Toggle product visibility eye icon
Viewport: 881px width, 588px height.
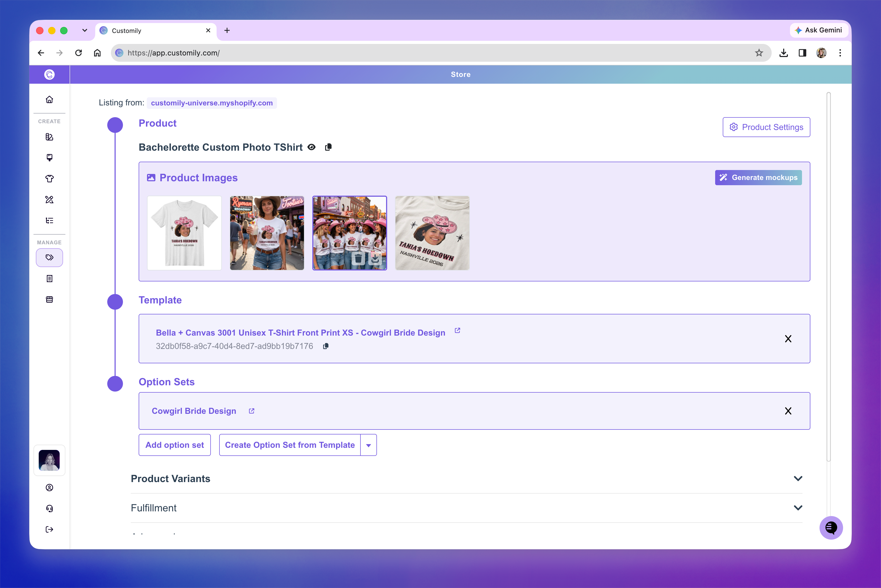(311, 147)
